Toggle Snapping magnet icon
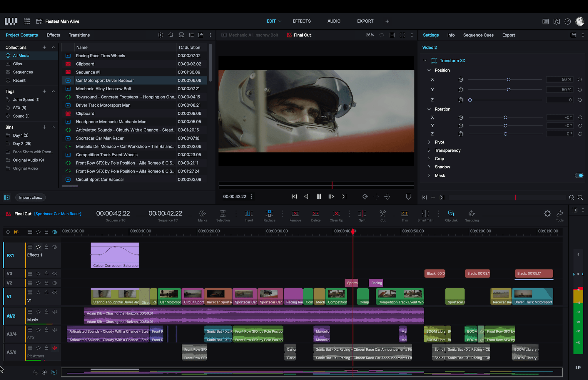588x380 pixels. click(x=472, y=213)
